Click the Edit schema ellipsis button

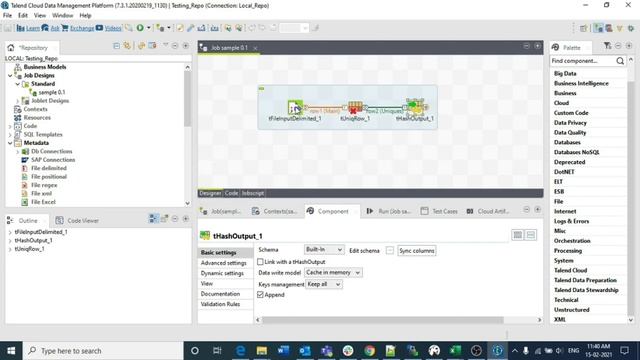(390, 250)
